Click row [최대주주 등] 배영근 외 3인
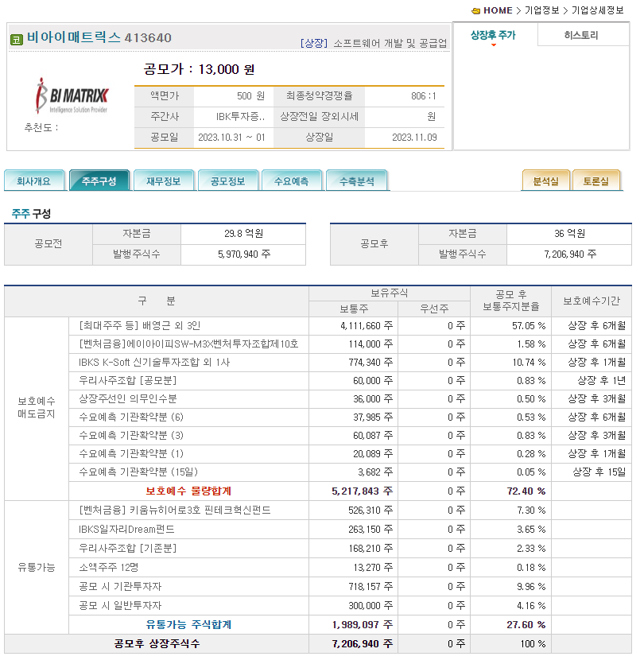The height and width of the screenshot is (664, 644). pyautogui.click(x=139, y=326)
